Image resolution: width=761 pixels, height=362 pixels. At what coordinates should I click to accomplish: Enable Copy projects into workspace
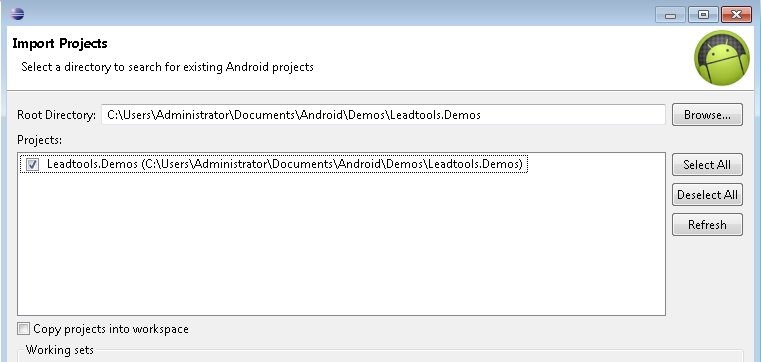point(23,329)
